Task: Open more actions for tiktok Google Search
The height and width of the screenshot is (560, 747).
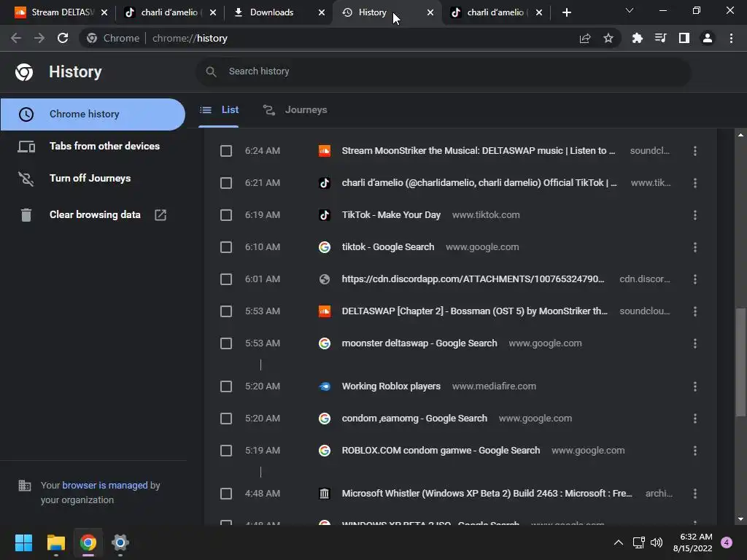Action: click(695, 247)
